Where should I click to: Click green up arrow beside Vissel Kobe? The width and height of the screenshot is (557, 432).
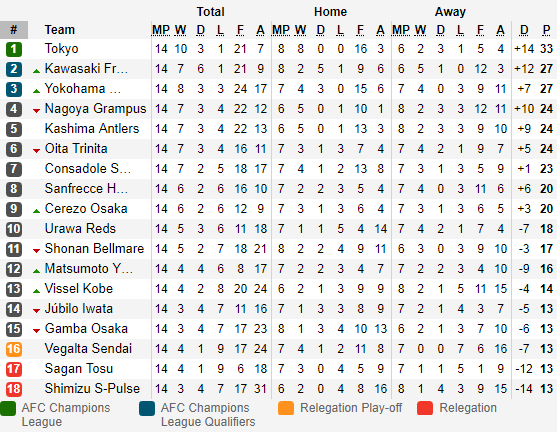[x=36, y=291]
